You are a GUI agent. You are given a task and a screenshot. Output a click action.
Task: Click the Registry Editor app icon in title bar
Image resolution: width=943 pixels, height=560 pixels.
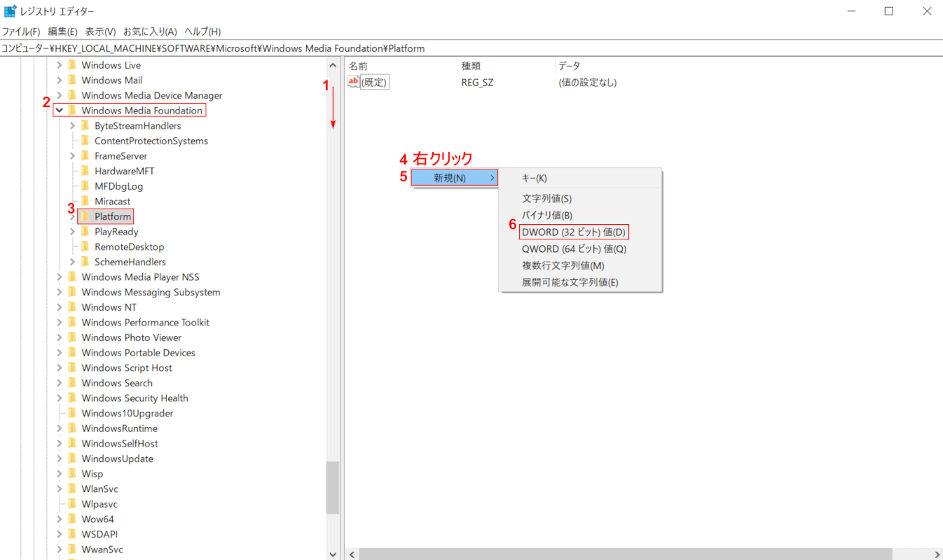10,11
